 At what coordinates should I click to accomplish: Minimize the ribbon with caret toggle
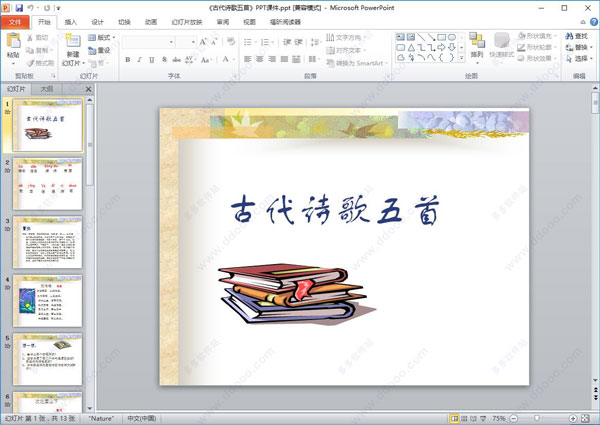583,22
